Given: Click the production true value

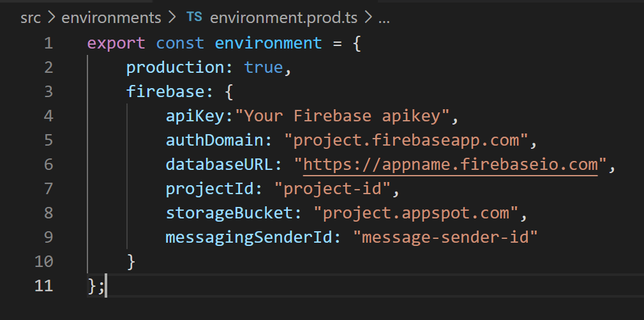Looking at the screenshot, I should (263, 67).
